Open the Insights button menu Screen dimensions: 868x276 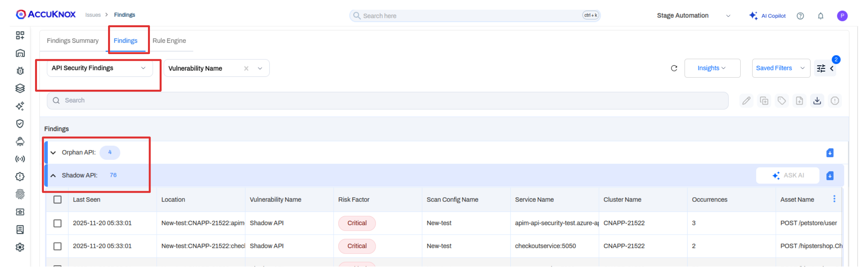point(712,68)
